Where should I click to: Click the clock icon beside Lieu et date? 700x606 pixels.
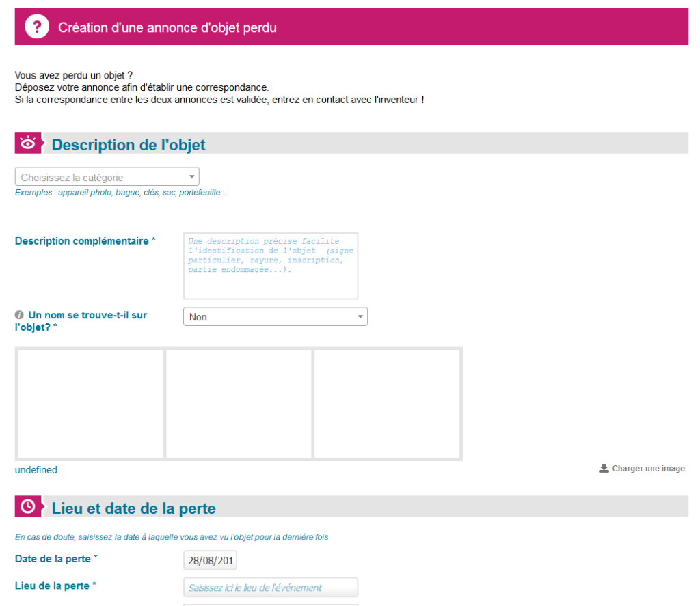point(28,507)
